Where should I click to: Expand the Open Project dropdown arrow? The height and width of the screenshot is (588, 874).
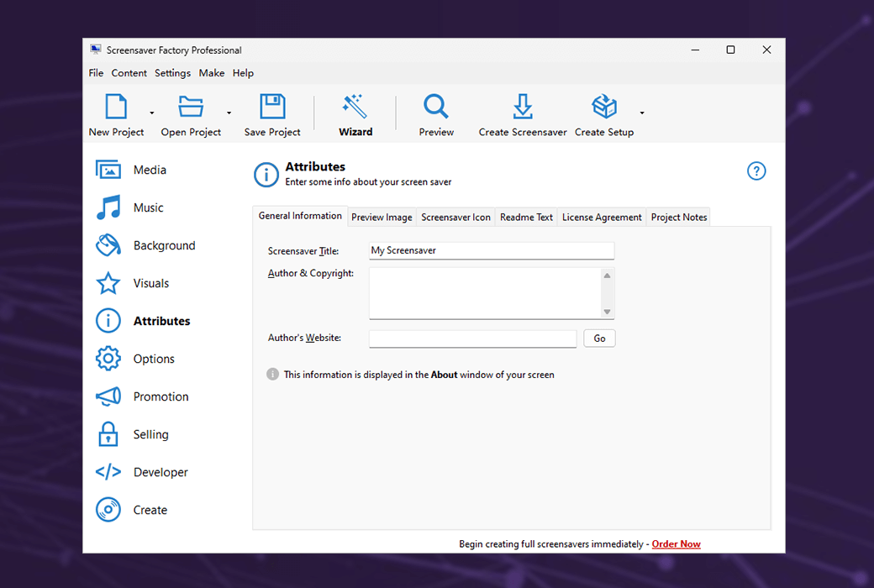point(229,113)
